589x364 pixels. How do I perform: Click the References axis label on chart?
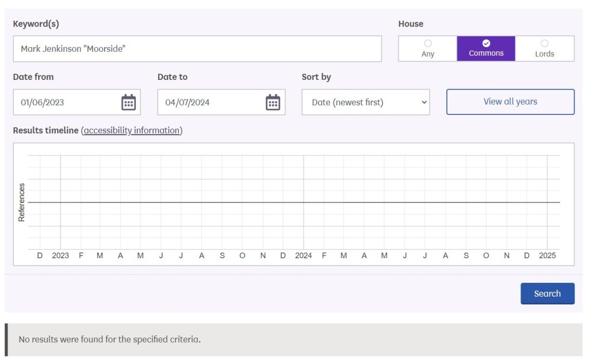pyautogui.click(x=22, y=202)
